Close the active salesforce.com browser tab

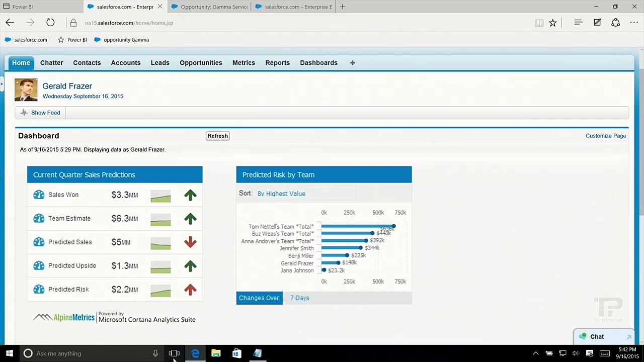point(160,7)
